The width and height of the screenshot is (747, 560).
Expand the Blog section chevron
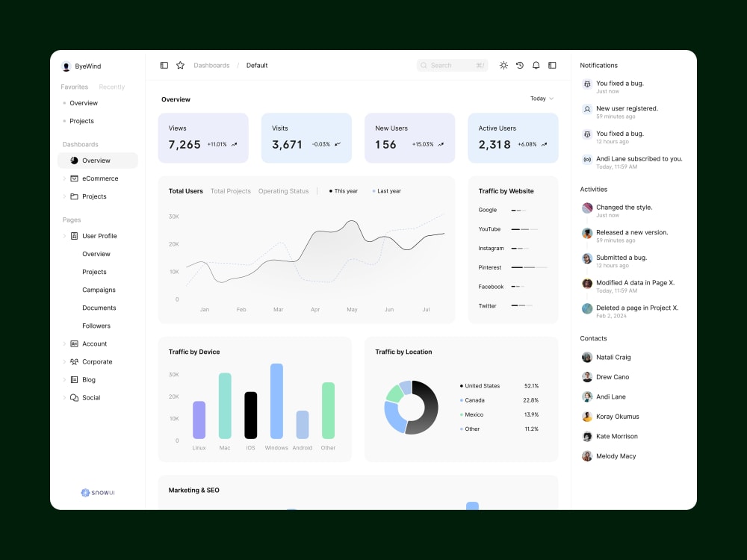[64, 379]
